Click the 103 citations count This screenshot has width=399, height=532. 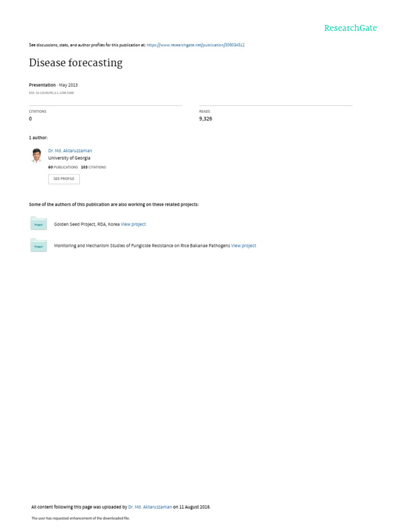pyautogui.click(x=94, y=167)
